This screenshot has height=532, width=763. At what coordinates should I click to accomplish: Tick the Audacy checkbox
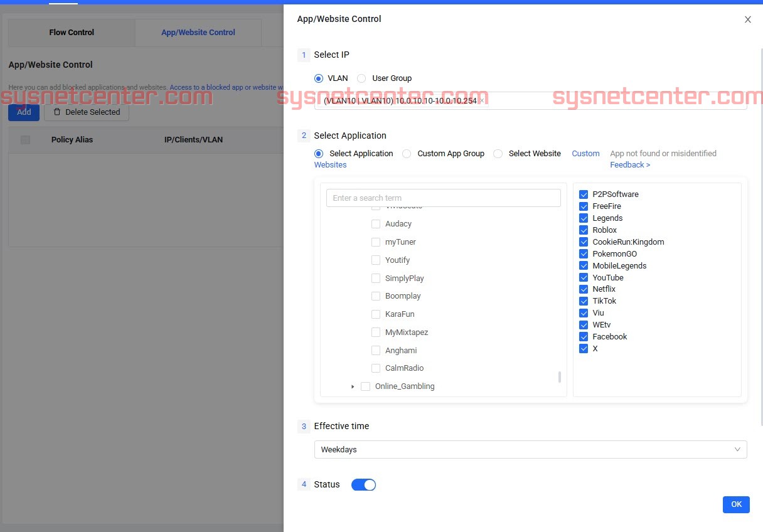click(x=376, y=224)
